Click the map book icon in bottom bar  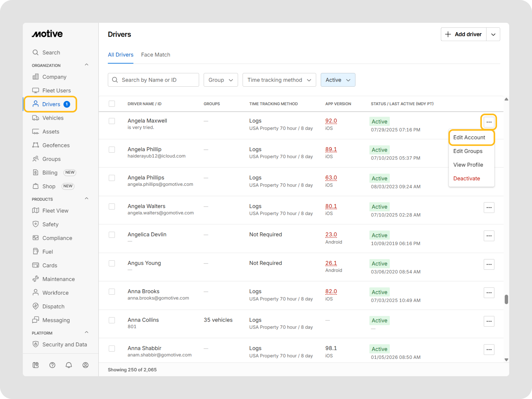pos(36,365)
